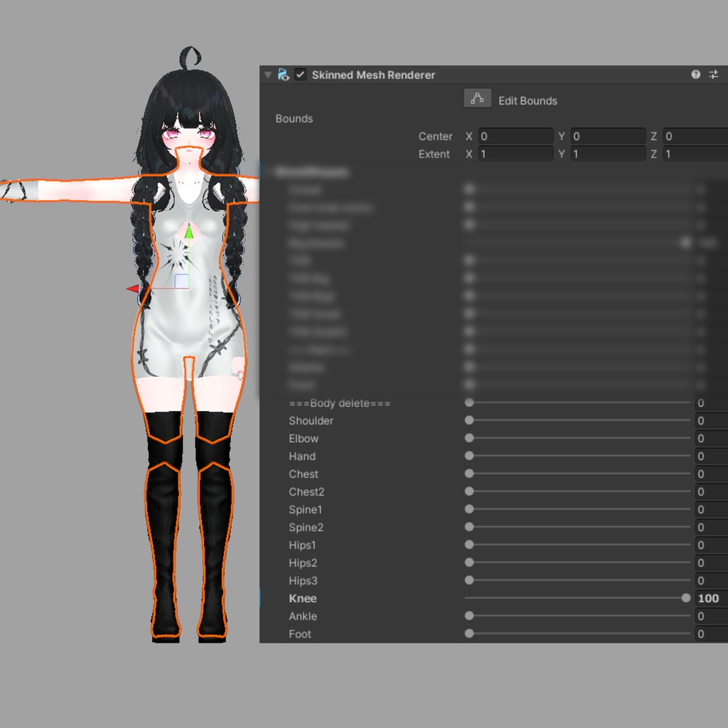The width and height of the screenshot is (728, 728).
Task: Click the component presets icon in the header
Action: coord(713,74)
